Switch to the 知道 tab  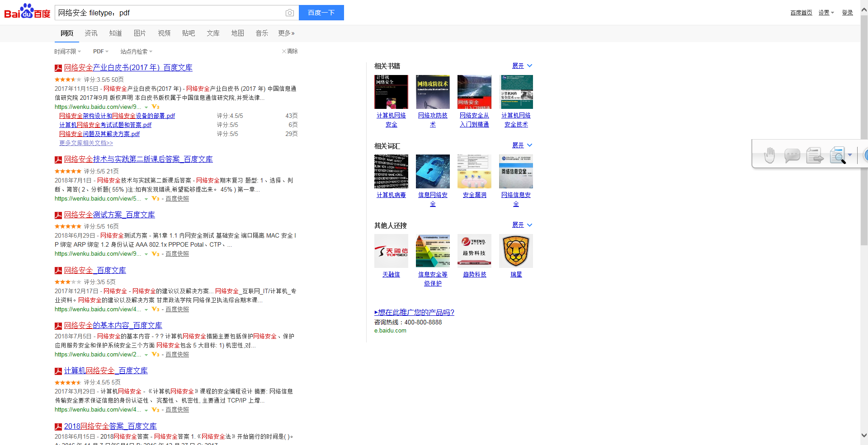115,33
